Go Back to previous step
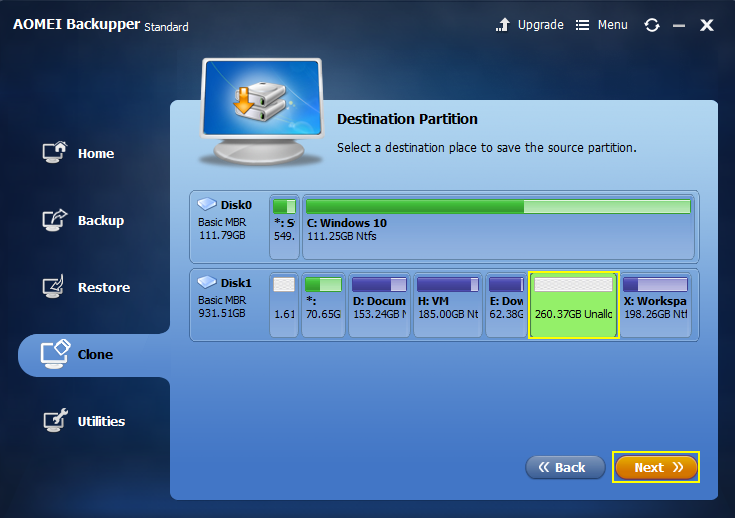The image size is (735, 518). [565, 467]
